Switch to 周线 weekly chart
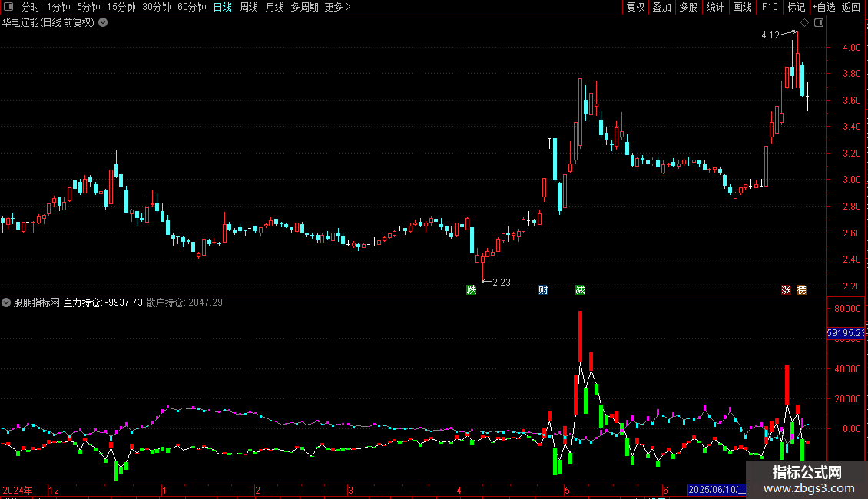868x499 pixels. pos(249,7)
